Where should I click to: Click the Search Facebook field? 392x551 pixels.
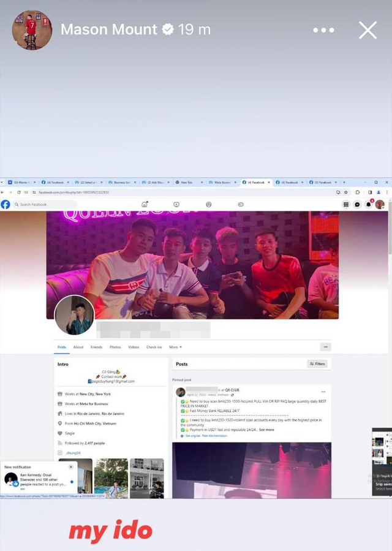click(x=46, y=204)
